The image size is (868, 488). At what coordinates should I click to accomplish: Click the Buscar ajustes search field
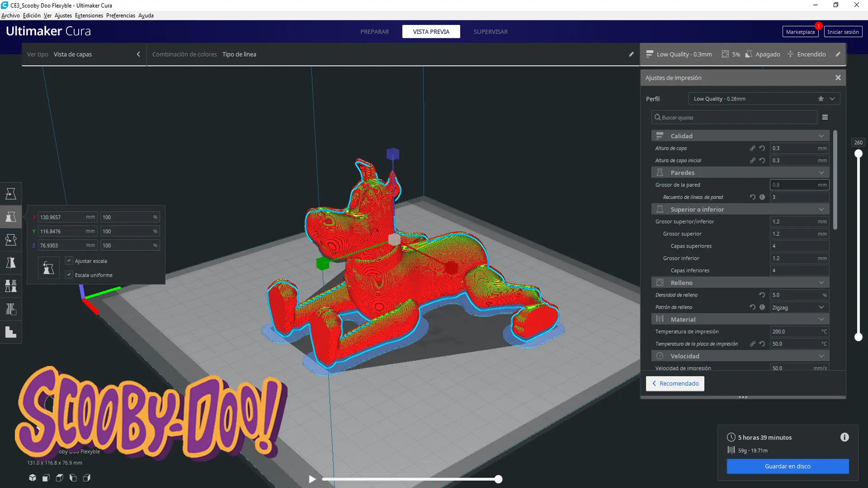[x=734, y=117]
